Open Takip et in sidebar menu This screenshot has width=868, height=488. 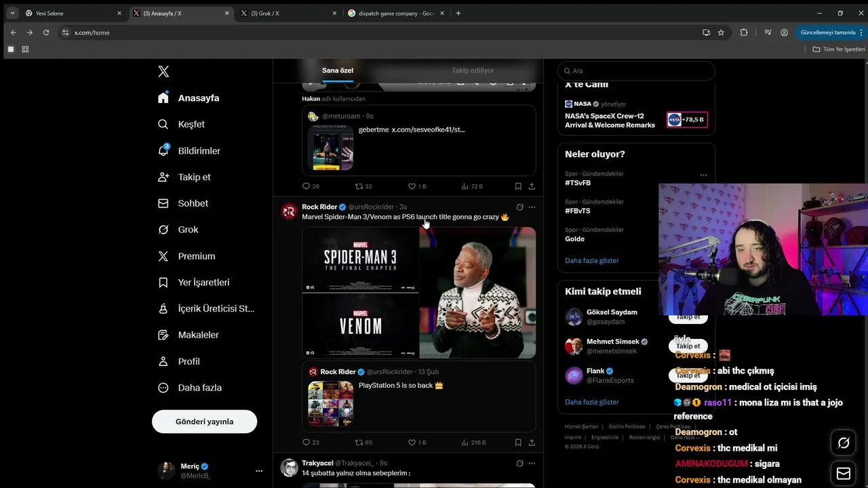click(x=184, y=177)
